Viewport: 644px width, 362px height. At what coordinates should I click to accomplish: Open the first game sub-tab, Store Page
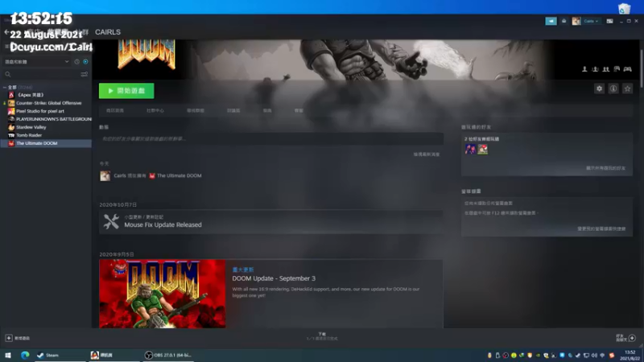[115, 110]
